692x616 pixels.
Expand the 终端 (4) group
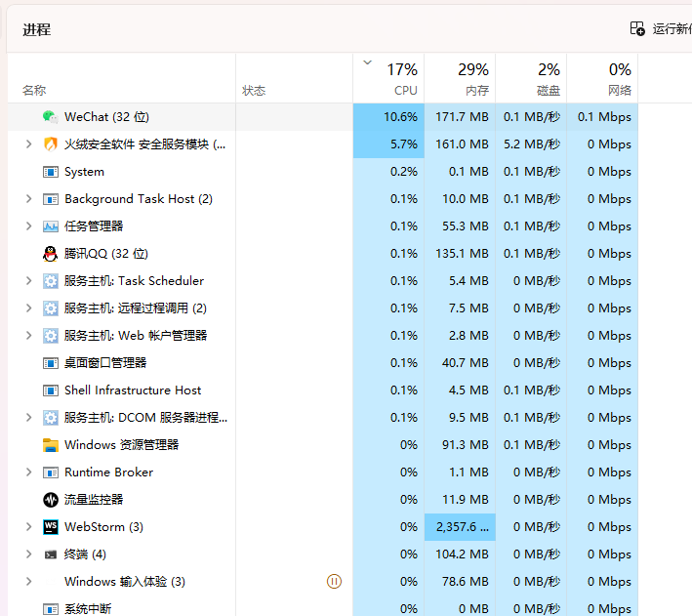pyautogui.click(x=28, y=554)
